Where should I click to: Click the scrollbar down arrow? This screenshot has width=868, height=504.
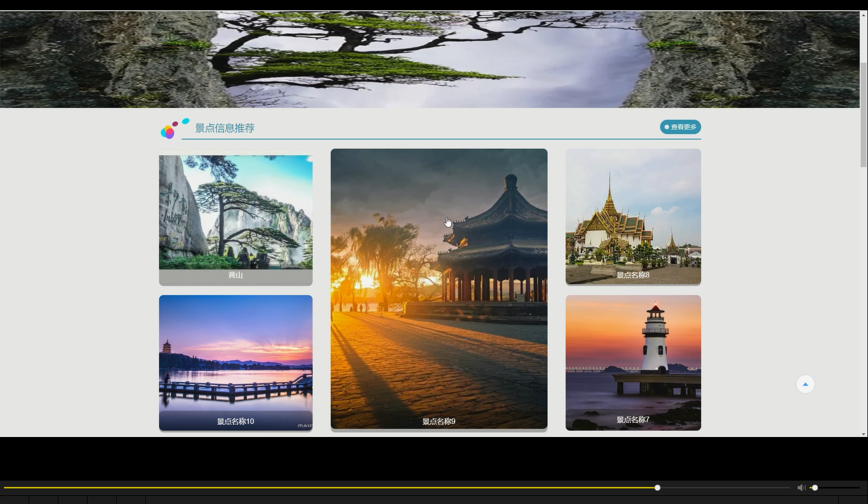pos(863,434)
